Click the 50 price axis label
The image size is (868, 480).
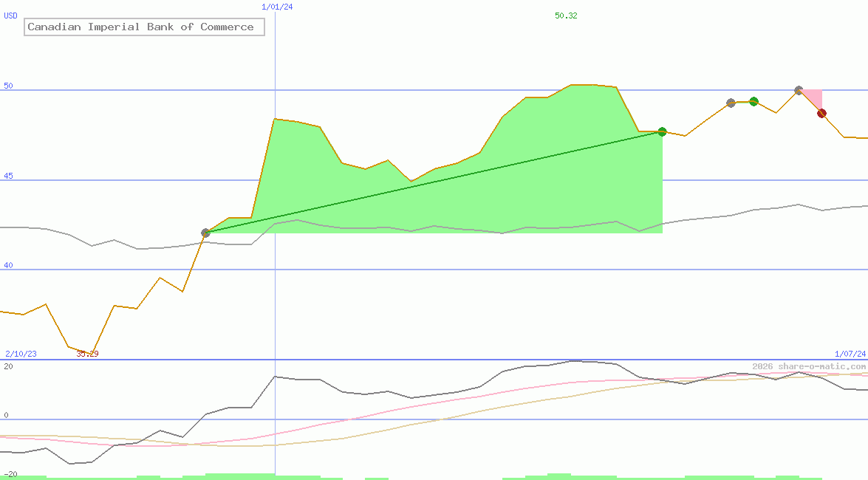coord(8,86)
